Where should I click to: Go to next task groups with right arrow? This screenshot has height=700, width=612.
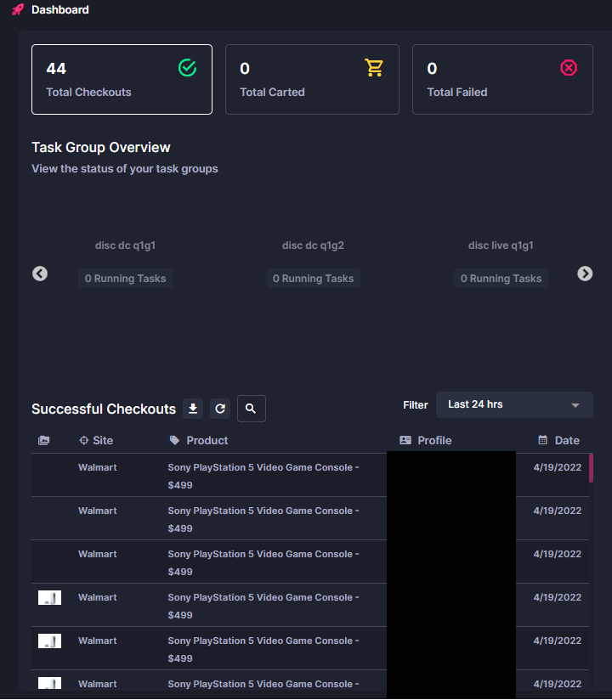coord(585,274)
